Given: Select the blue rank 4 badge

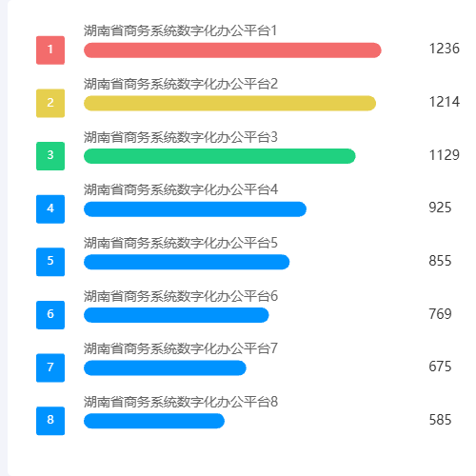Looking at the screenshot, I should coord(50,209).
